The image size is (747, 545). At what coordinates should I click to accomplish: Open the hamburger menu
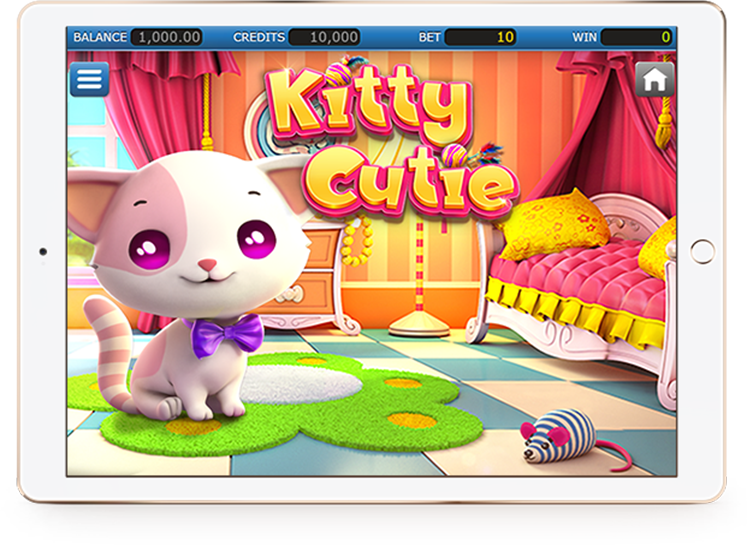[89, 79]
